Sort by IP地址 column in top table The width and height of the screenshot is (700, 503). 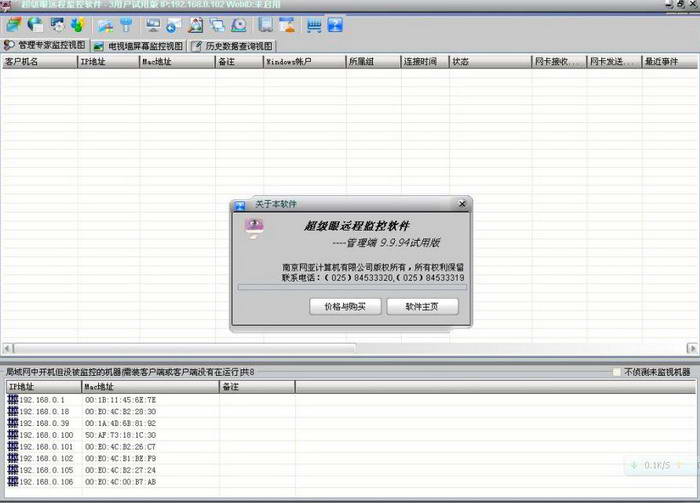coord(108,62)
